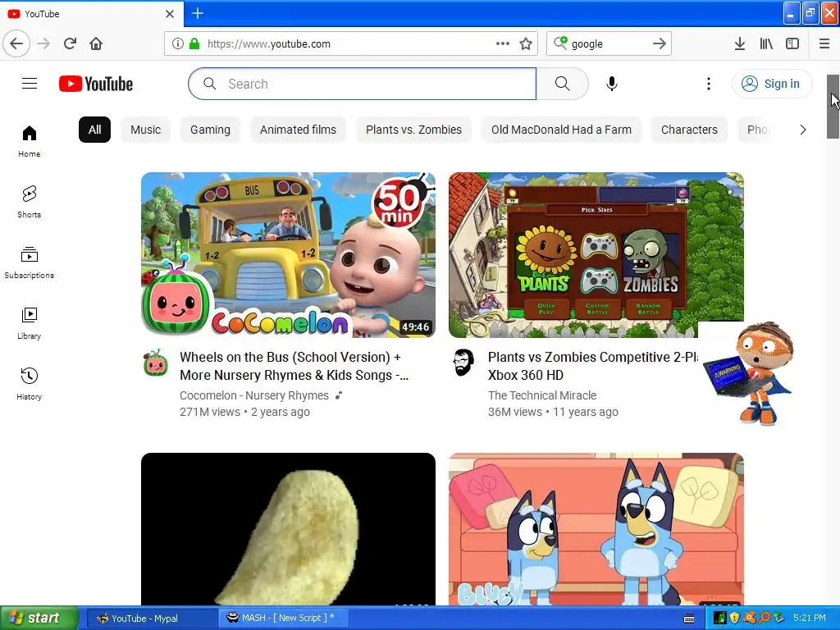
Task: Open the downloads panel
Action: tap(739, 43)
